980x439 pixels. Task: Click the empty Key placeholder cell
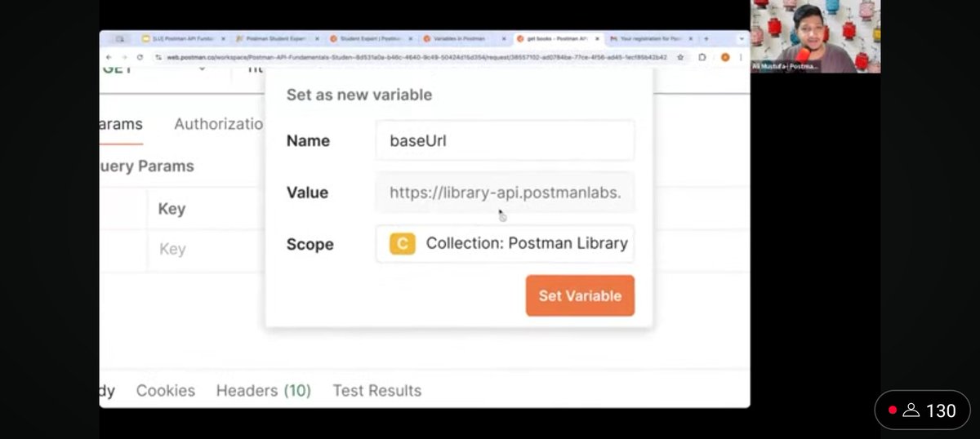pos(172,249)
